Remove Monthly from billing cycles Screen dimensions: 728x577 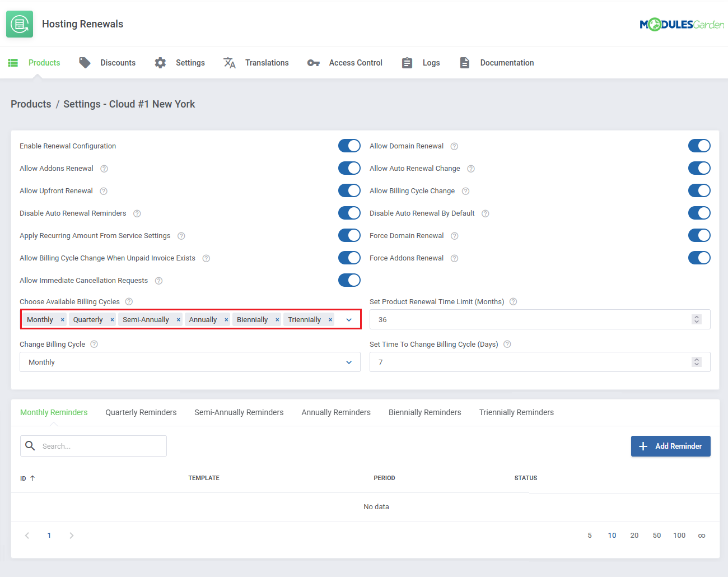[62, 320]
